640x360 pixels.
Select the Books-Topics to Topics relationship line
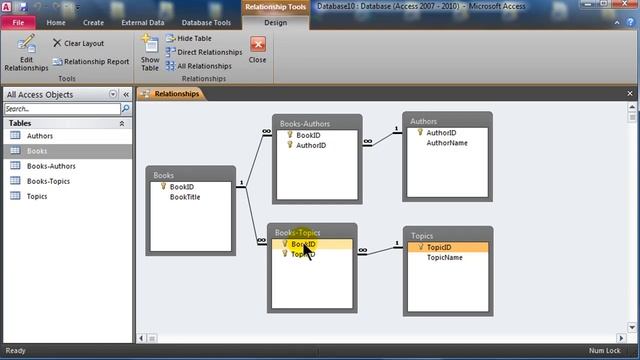click(x=380, y=251)
